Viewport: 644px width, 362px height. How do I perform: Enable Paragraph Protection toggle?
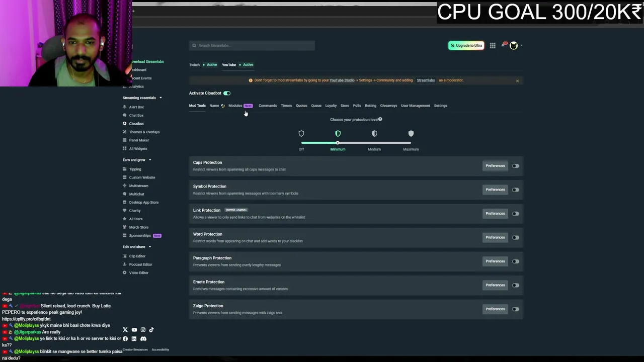(x=516, y=261)
